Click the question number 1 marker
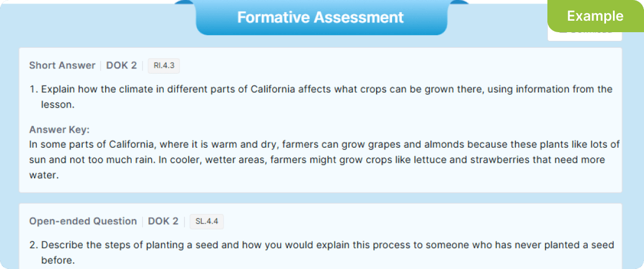 click(33, 90)
